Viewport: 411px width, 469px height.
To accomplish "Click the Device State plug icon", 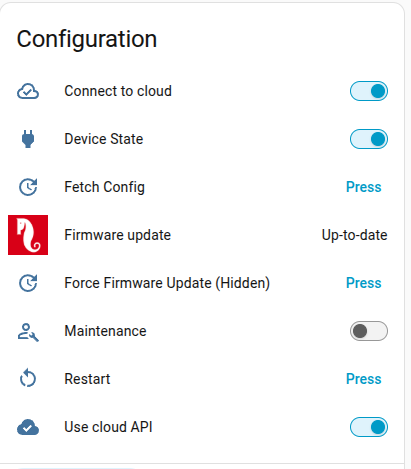I will [28, 139].
